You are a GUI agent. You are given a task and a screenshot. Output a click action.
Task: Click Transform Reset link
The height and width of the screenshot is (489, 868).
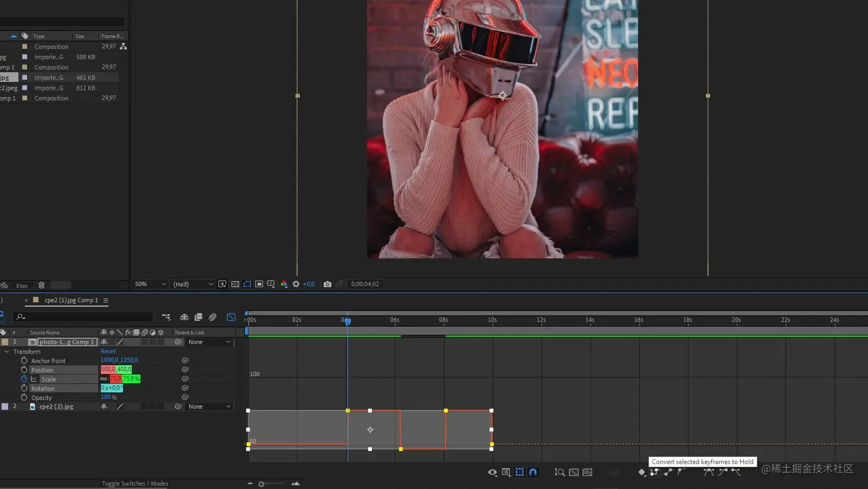coord(108,351)
